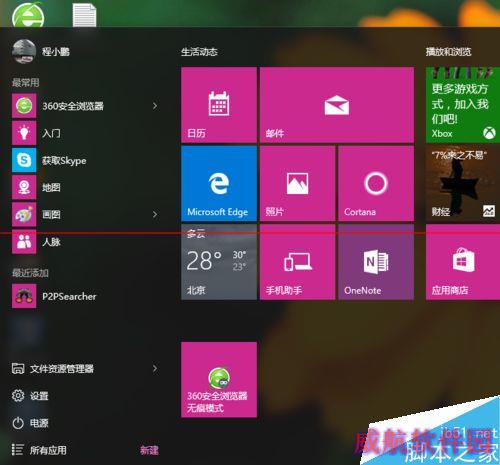The image size is (500, 465).
Task: Click the user avatar picture for 程小鹏
Action: [24, 51]
